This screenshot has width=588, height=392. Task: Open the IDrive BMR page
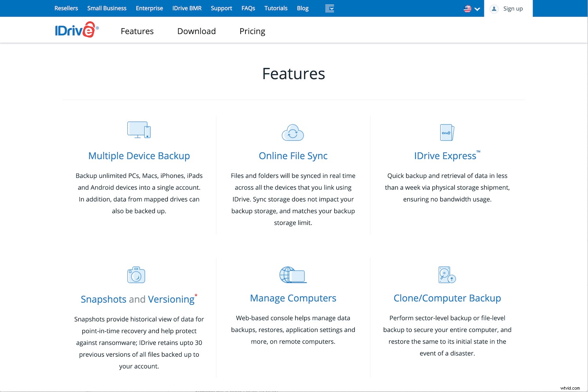187,8
